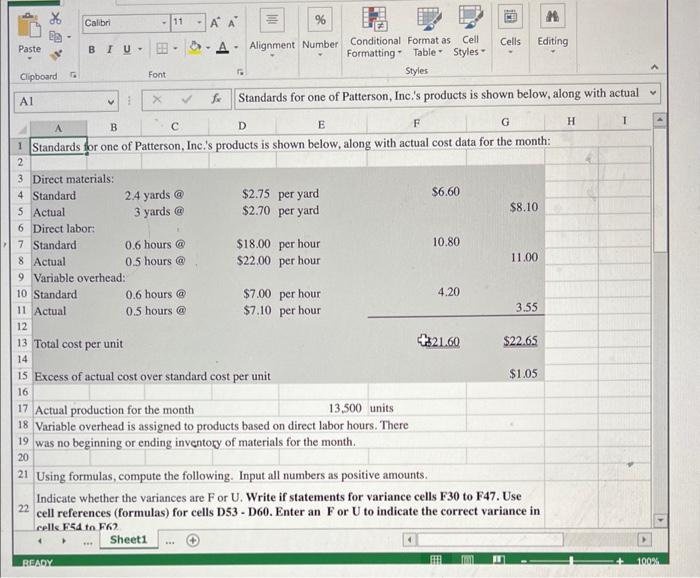Switch to Page Break Preview icon
Image resolution: width=700 pixels, height=578 pixels.
point(499,560)
